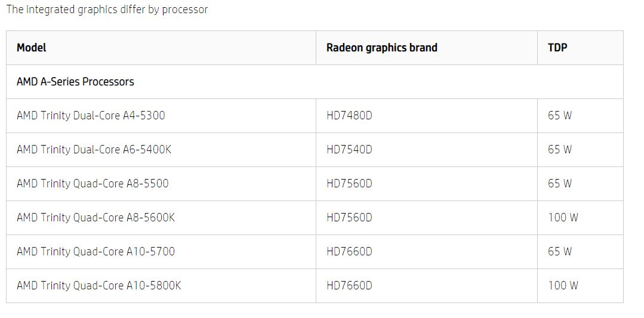Select the 100 W TDP for A10-5800K
644x318 pixels.
tap(563, 286)
